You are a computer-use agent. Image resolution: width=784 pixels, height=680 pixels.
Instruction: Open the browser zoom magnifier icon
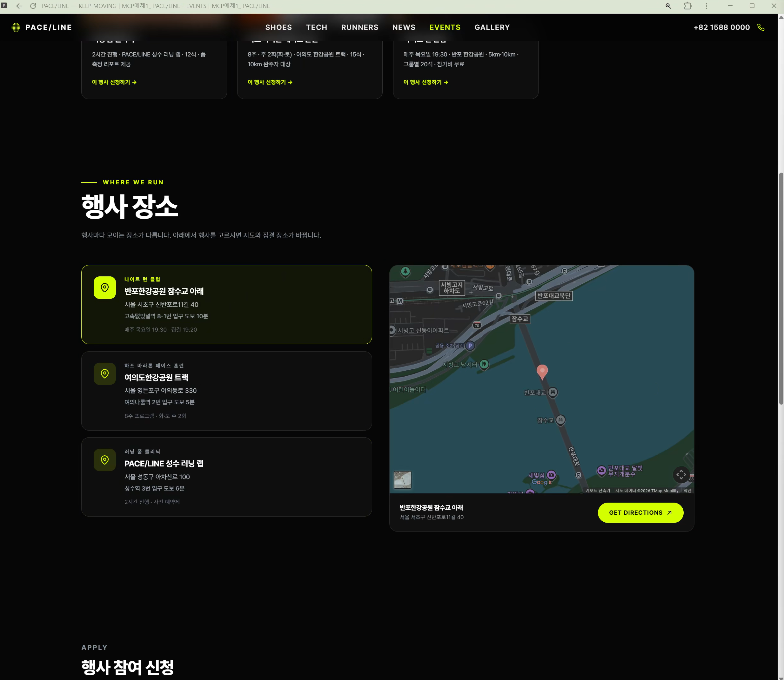point(668,6)
